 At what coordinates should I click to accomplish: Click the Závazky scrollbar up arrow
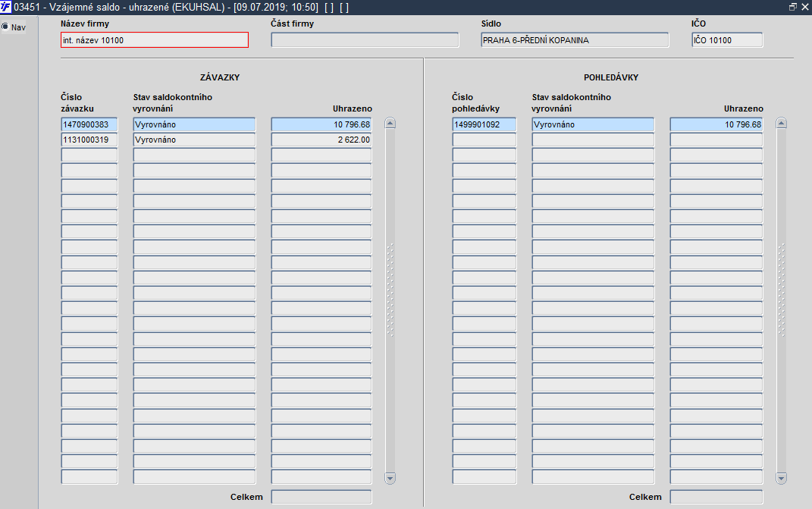[390, 124]
